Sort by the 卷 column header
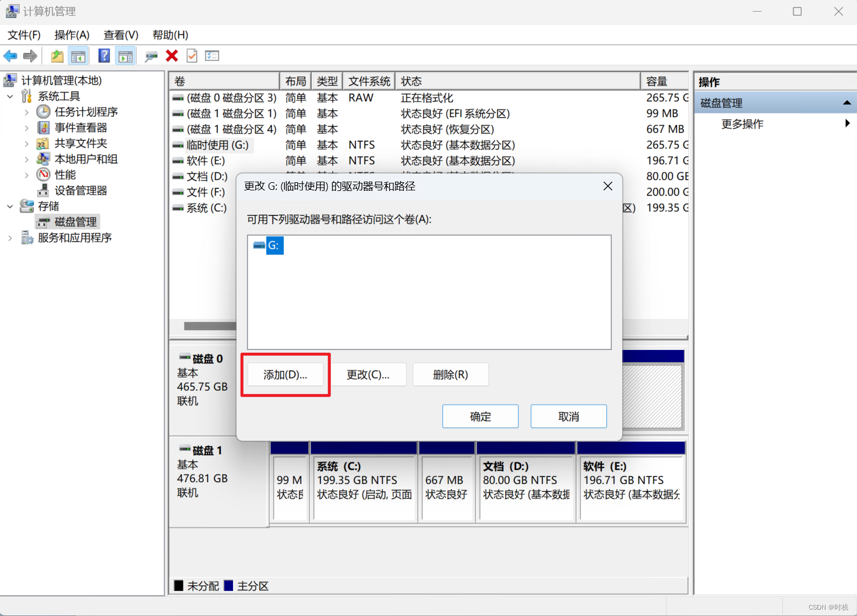 click(x=224, y=81)
